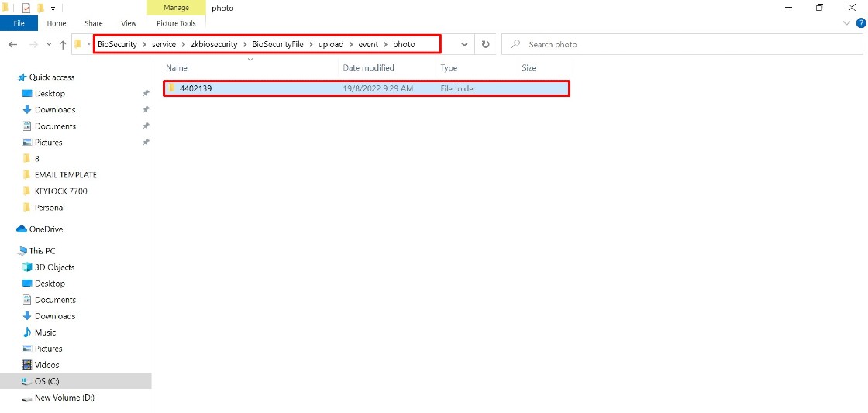Viewport: 868px width, 413px height.
Task: Click photo in the address breadcrumb
Action: [404, 44]
